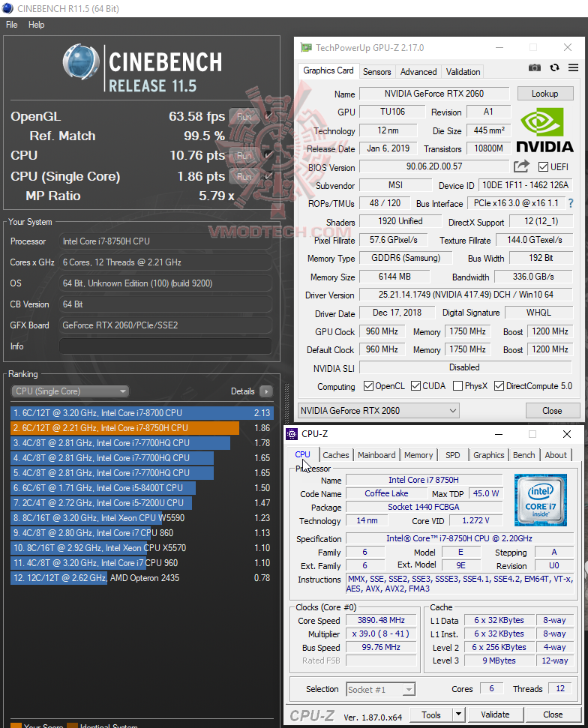The height and width of the screenshot is (728, 588).
Task: Run the CPU benchmark
Action: pyautogui.click(x=244, y=155)
